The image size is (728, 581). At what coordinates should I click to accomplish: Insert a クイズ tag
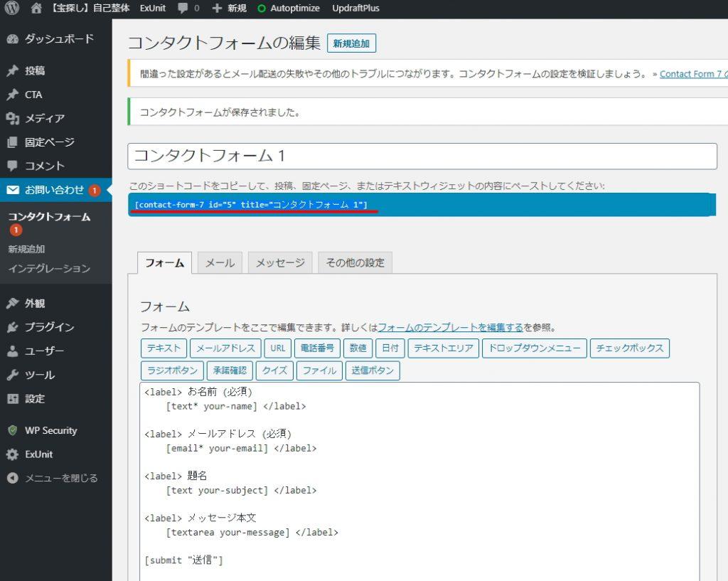[274, 371]
